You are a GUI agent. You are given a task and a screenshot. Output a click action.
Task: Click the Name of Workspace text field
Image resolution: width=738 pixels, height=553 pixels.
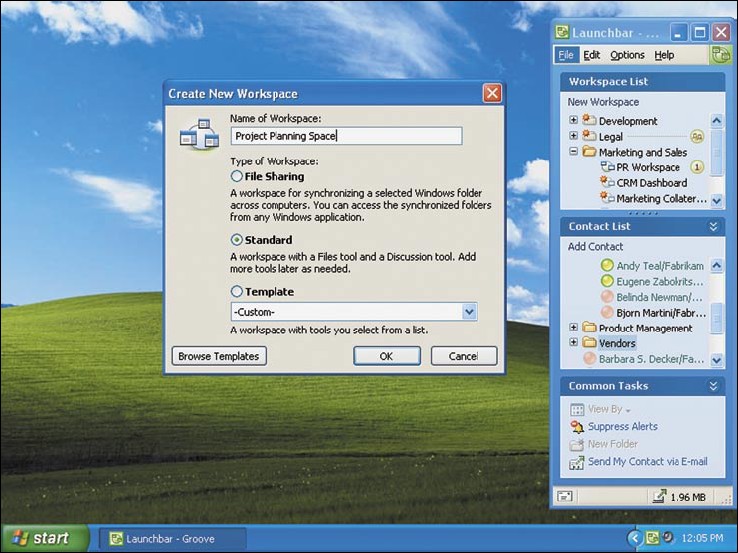346,136
